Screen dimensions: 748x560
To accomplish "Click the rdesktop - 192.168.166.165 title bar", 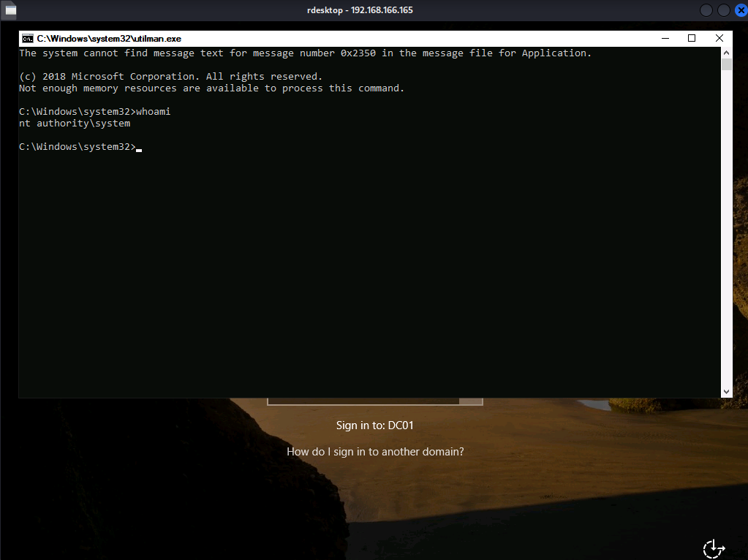I will coord(366,10).
